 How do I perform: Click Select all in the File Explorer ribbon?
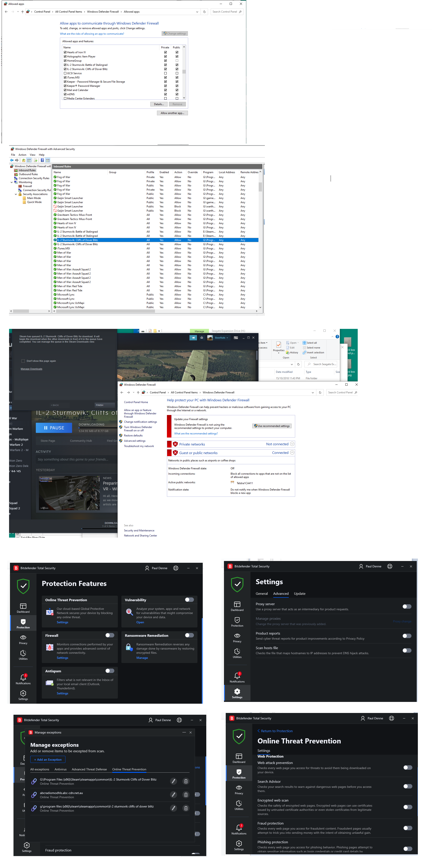pyautogui.click(x=310, y=343)
